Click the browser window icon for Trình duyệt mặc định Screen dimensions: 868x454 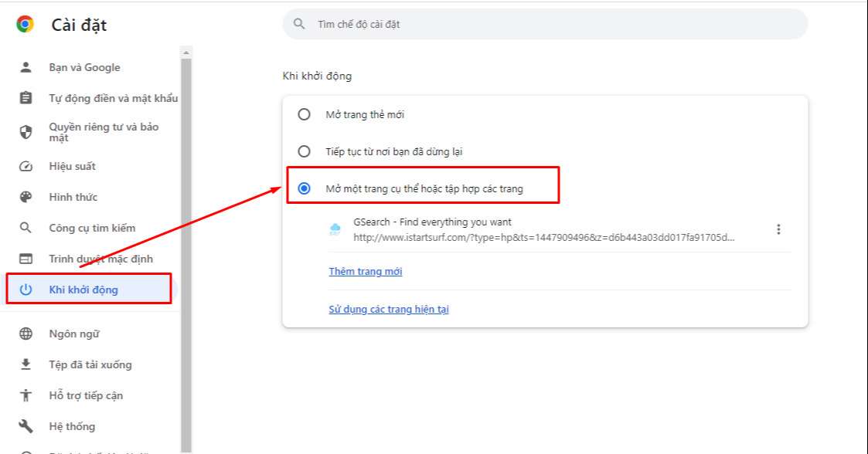(x=26, y=259)
